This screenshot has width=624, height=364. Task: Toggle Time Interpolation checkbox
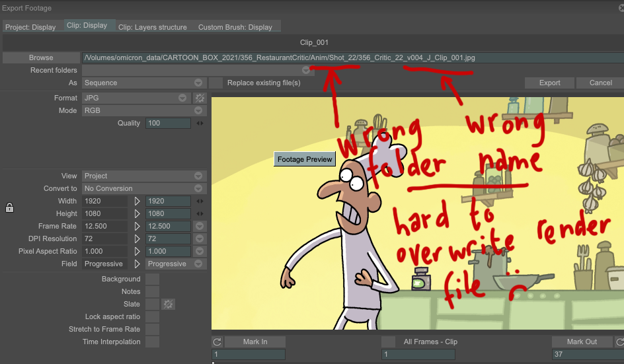pos(153,342)
